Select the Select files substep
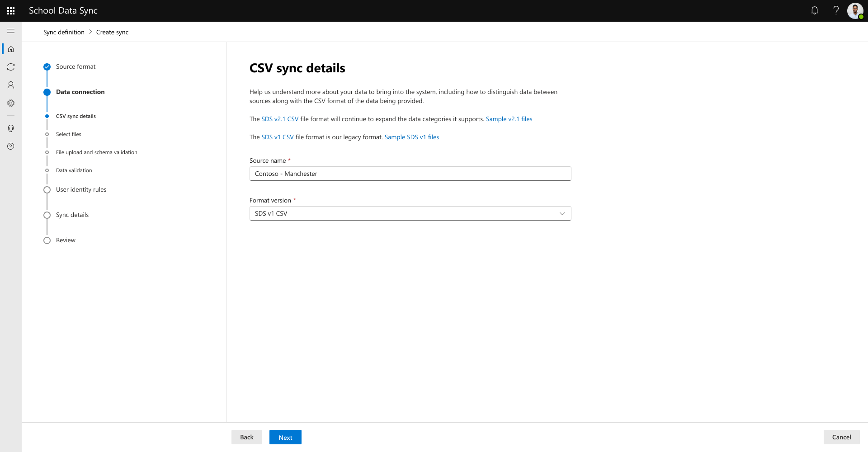Image resolution: width=868 pixels, height=452 pixels. (x=68, y=134)
